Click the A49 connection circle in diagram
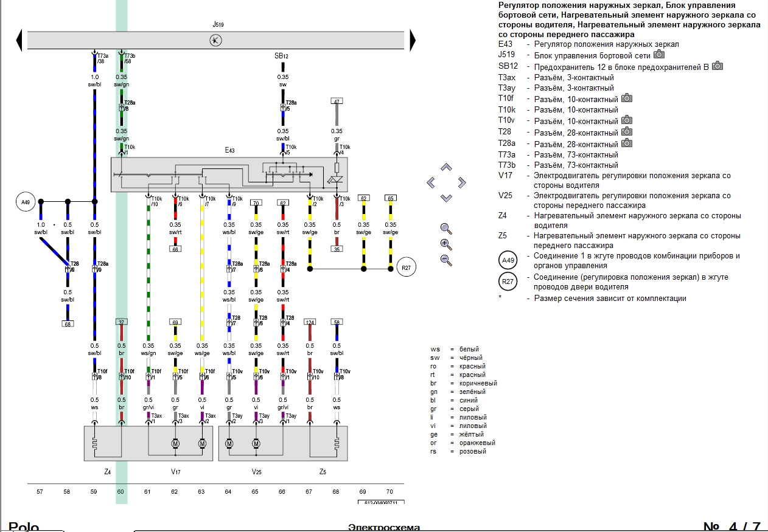The width and height of the screenshot is (768, 532). [x=26, y=201]
